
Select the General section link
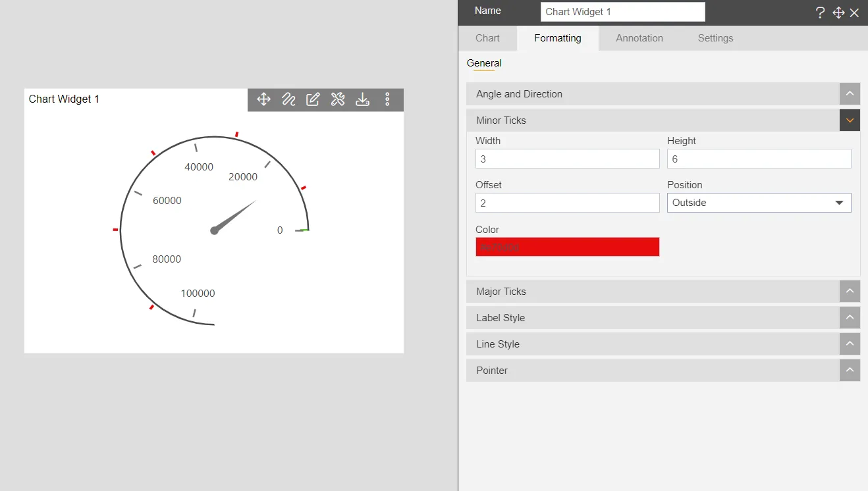(484, 63)
